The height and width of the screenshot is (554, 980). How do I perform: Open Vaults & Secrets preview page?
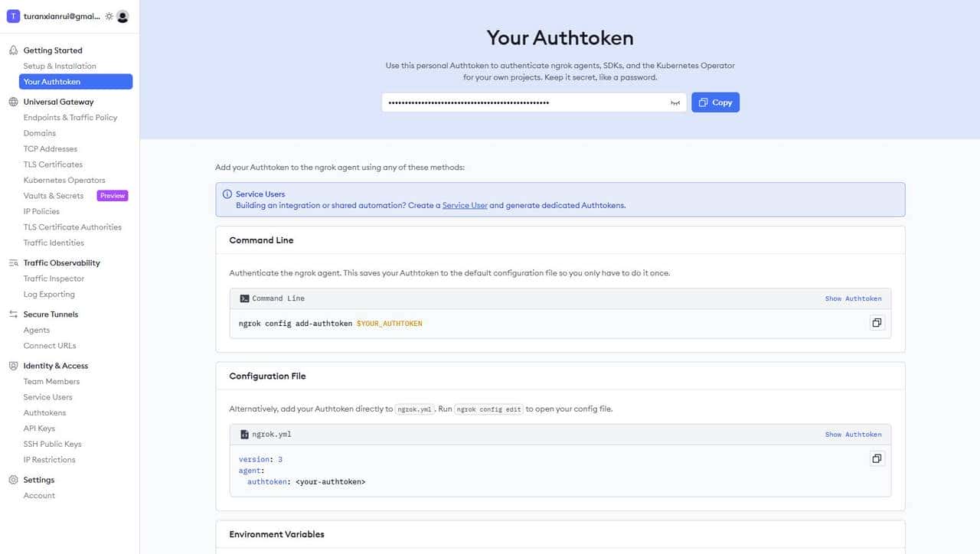tap(53, 195)
